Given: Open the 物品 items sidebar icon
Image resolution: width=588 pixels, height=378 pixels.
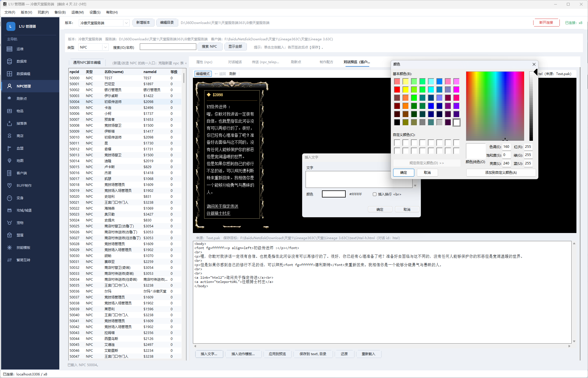Looking at the screenshot, I should (x=10, y=111).
